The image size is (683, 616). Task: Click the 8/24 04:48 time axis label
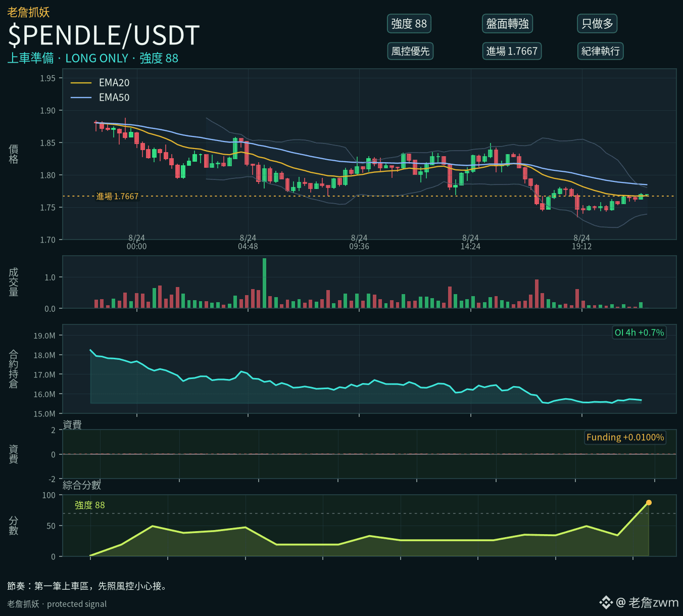click(x=248, y=242)
